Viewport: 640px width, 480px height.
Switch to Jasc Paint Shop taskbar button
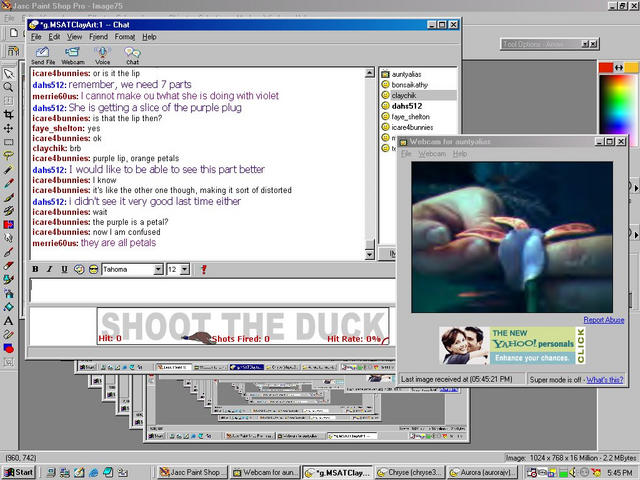(x=193, y=472)
